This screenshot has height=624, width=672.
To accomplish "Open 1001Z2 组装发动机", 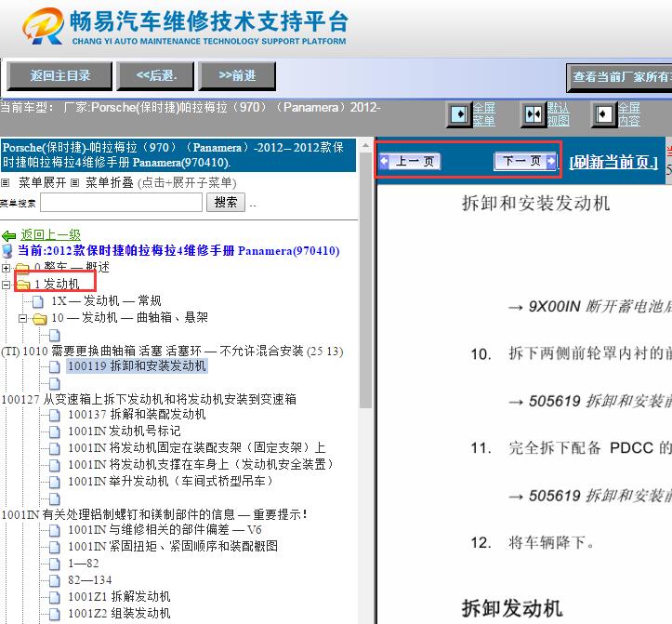I will tap(119, 613).
